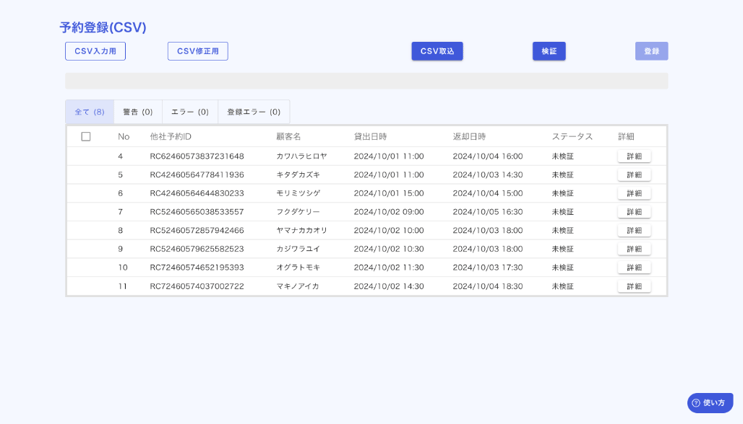Click 詳細 for ヤマナカカオリ row

pyautogui.click(x=634, y=230)
